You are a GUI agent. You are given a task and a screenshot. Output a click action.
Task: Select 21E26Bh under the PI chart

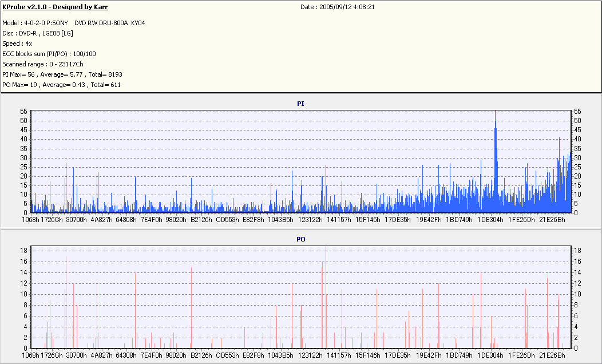(x=552, y=220)
